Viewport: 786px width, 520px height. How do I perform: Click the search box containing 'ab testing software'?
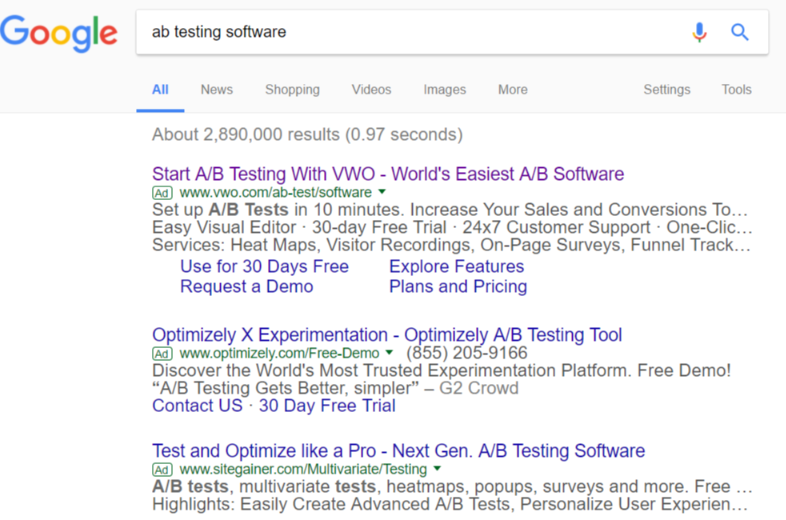click(x=452, y=32)
